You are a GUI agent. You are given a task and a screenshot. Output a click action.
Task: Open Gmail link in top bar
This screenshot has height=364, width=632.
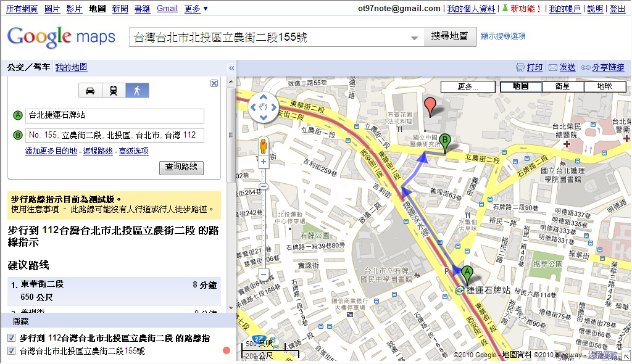(x=167, y=9)
